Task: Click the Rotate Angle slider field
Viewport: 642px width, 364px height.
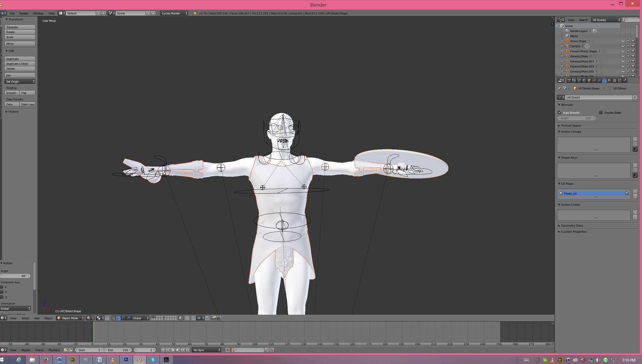Action: [x=16, y=276]
